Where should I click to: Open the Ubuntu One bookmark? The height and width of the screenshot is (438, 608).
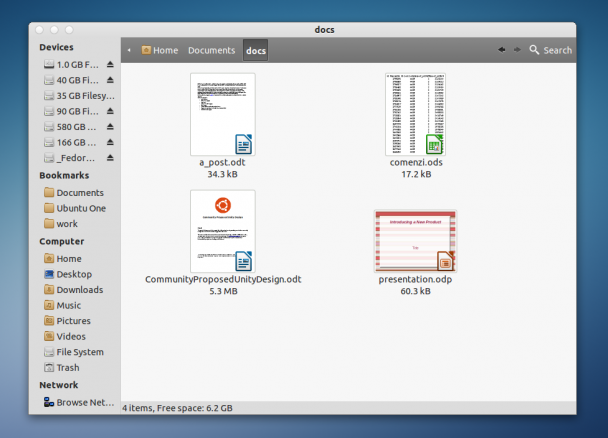(75, 208)
